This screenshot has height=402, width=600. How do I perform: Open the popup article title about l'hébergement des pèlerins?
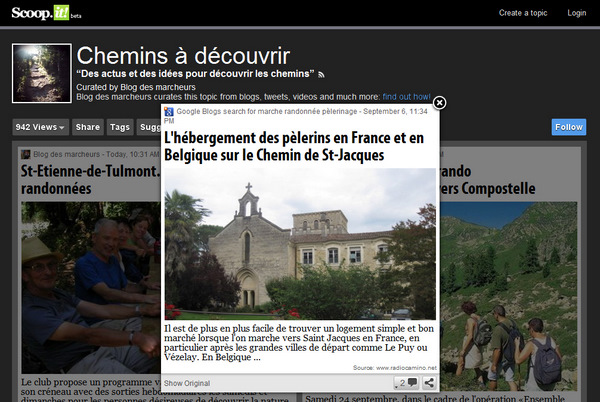[294, 146]
